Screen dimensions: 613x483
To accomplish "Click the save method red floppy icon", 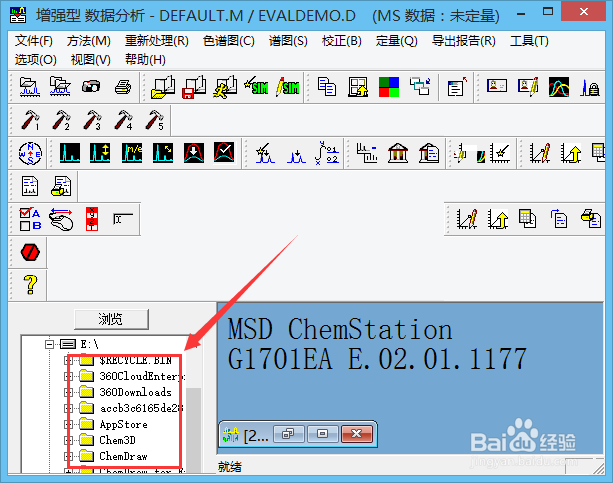I will 194,87.
